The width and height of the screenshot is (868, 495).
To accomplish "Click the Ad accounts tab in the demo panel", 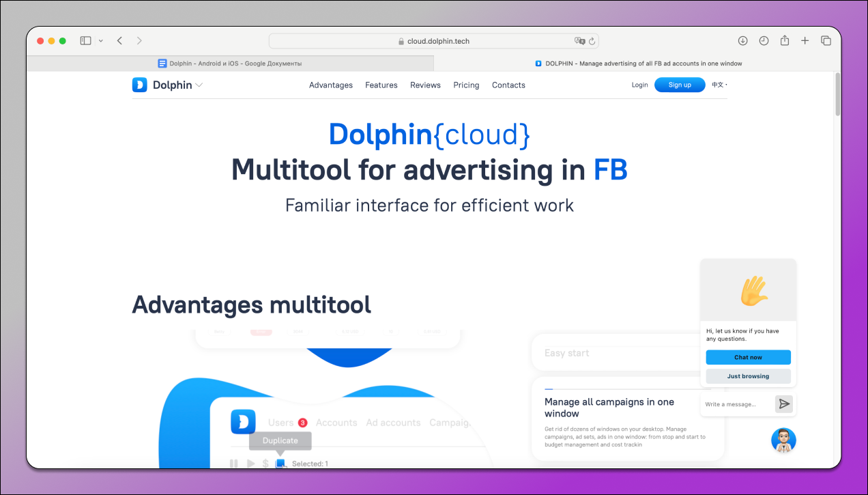I will [x=393, y=423].
